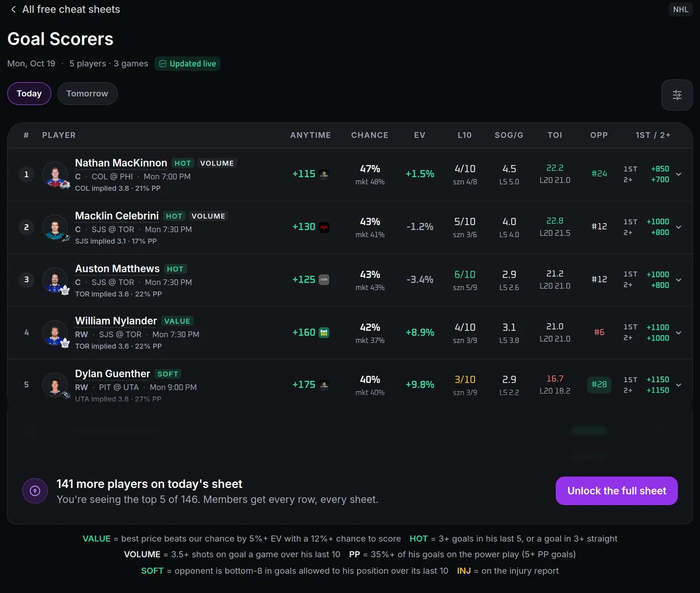Click the +125 anytime odds for Matthews
The width and height of the screenshot is (700, 593).
(304, 280)
